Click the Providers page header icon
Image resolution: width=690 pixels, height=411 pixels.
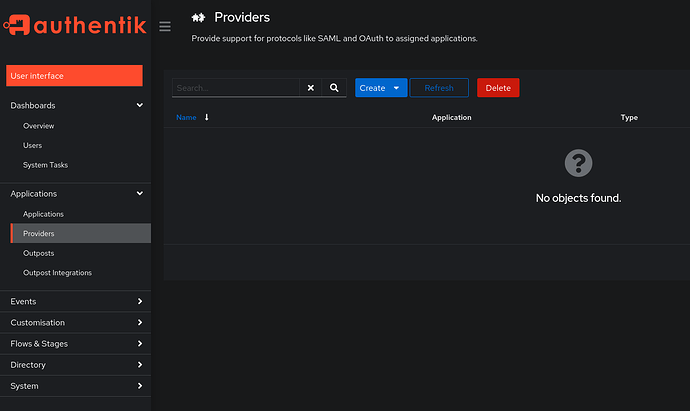tap(199, 18)
